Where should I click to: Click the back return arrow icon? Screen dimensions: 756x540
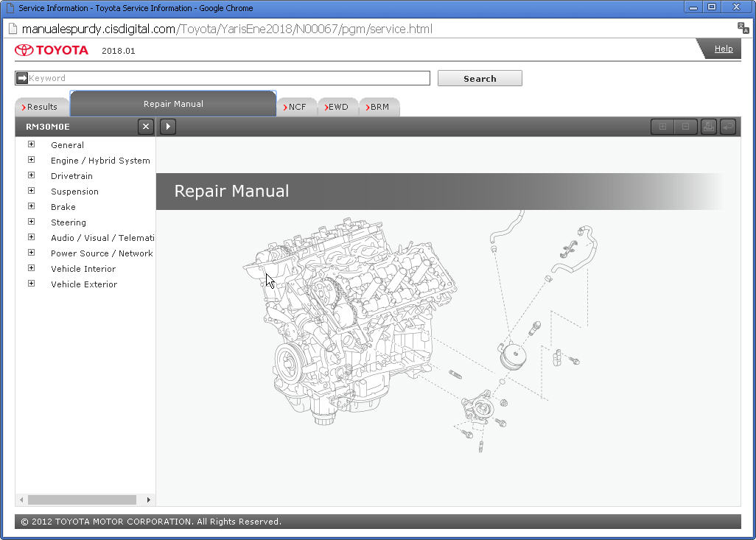pyautogui.click(x=727, y=127)
